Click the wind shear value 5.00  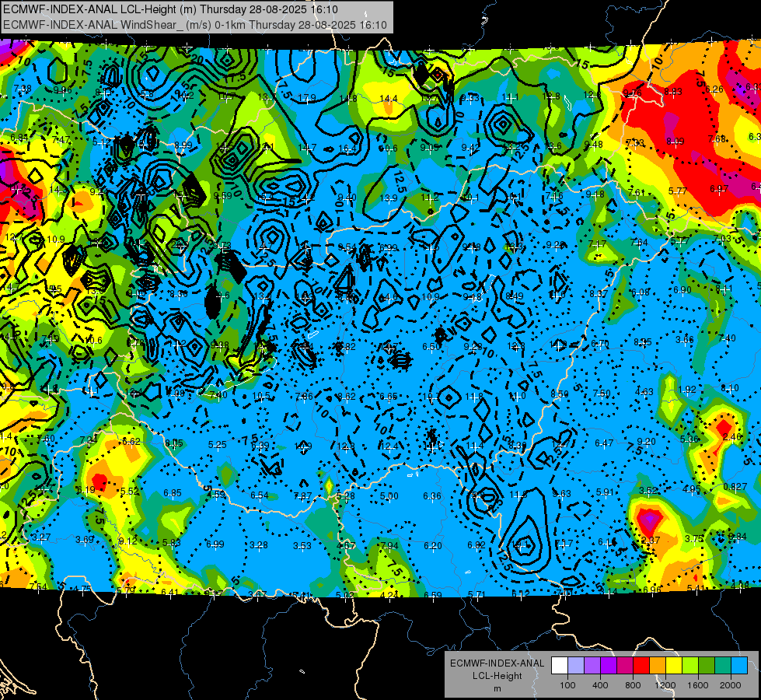pyautogui.click(x=389, y=496)
